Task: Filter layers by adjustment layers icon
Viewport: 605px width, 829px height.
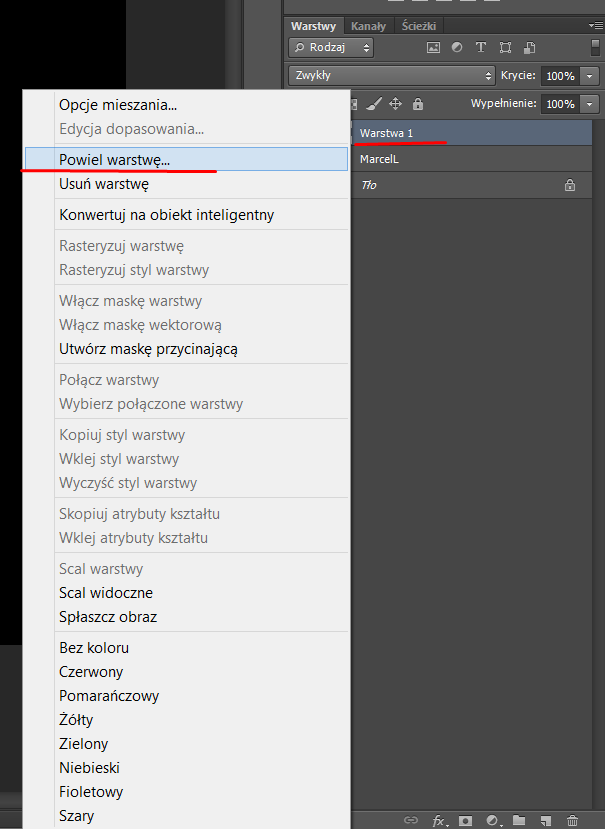Action: coord(457,48)
